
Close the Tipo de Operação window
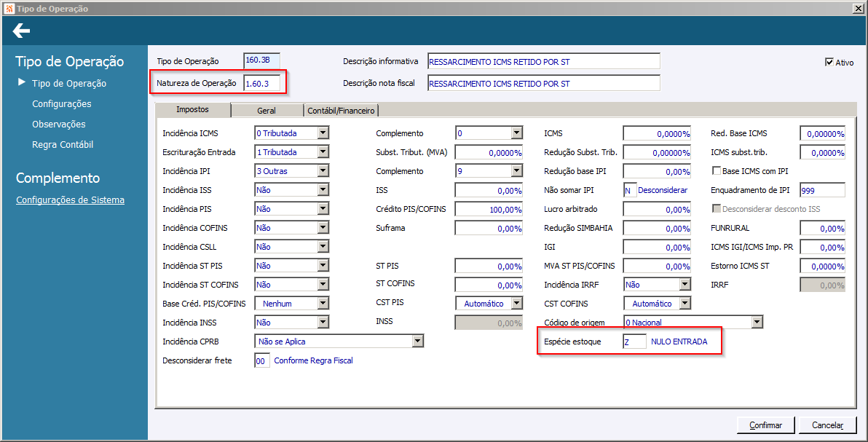858,8
